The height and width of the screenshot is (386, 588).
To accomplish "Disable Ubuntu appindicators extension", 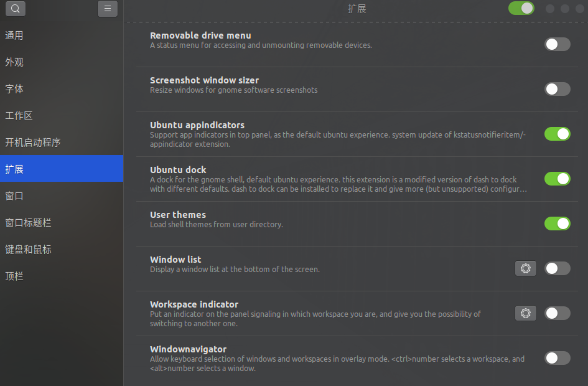I will click(x=558, y=134).
